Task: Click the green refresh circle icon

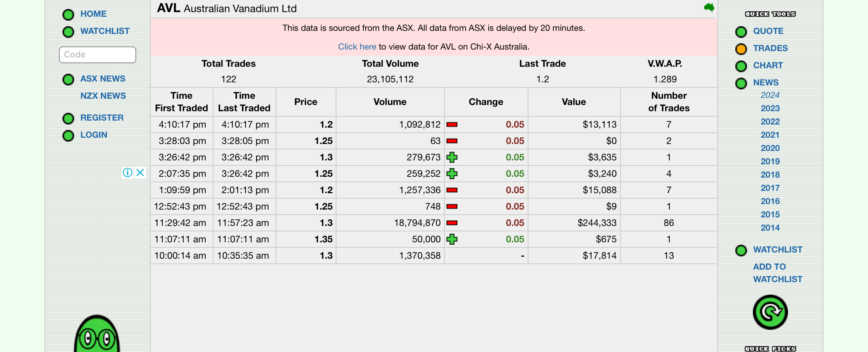Action: (770, 312)
